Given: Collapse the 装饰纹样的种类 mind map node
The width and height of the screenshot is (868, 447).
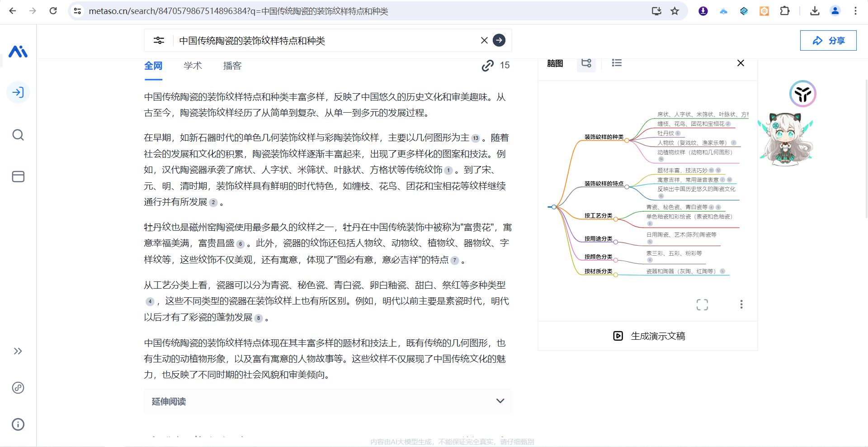Looking at the screenshot, I should [627, 140].
